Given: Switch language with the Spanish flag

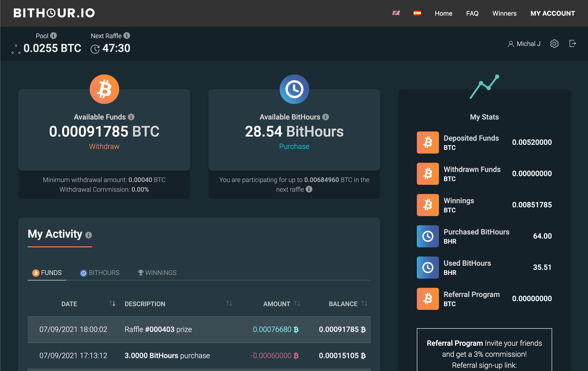Looking at the screenshot, I should coord(417,13).
